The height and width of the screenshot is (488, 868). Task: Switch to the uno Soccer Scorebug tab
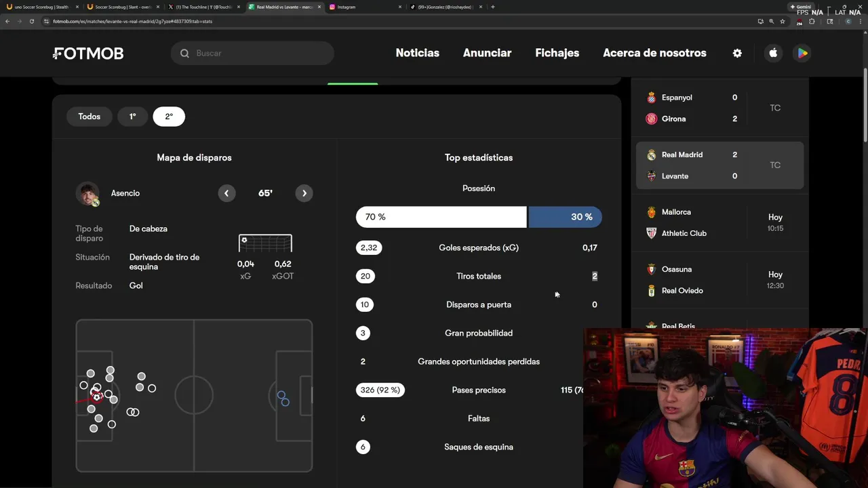point(41,7)
